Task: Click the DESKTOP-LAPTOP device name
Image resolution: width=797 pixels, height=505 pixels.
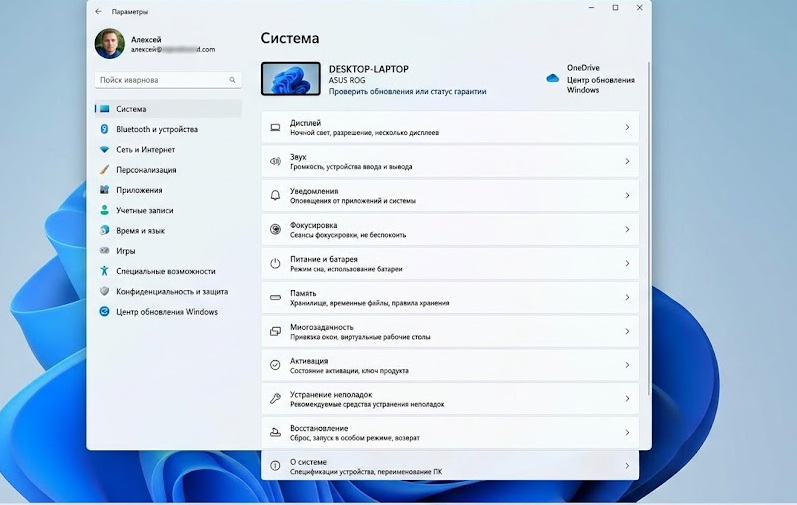Action: [x=369, y=69]
